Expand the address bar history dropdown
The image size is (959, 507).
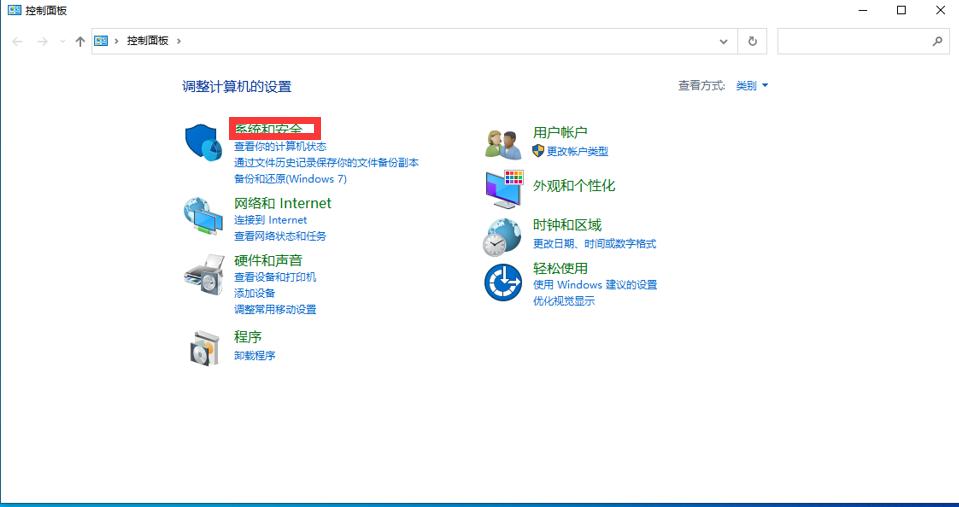coord(724,42)
